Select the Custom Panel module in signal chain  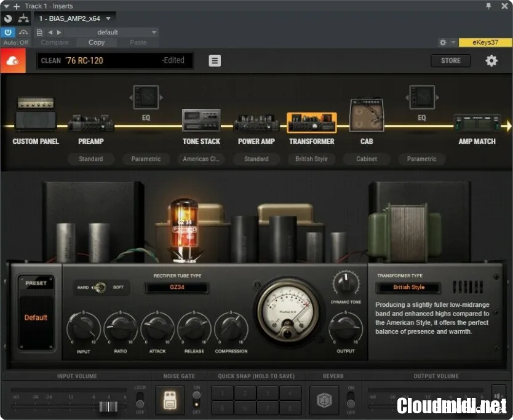click(36, 115)
